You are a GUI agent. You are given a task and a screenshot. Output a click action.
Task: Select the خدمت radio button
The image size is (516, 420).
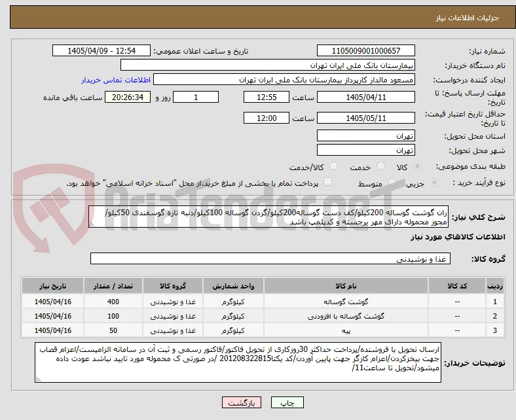coord(380,166)
